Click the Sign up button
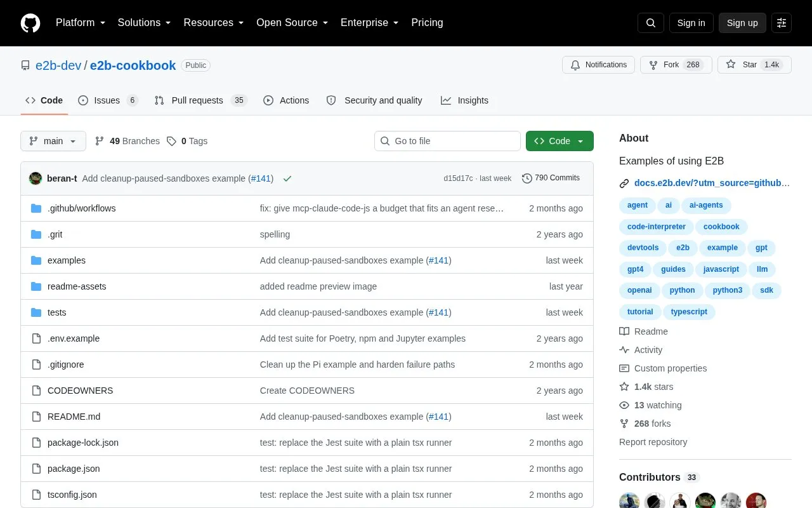This screenshot has width=812, height=508. (742, 23)
